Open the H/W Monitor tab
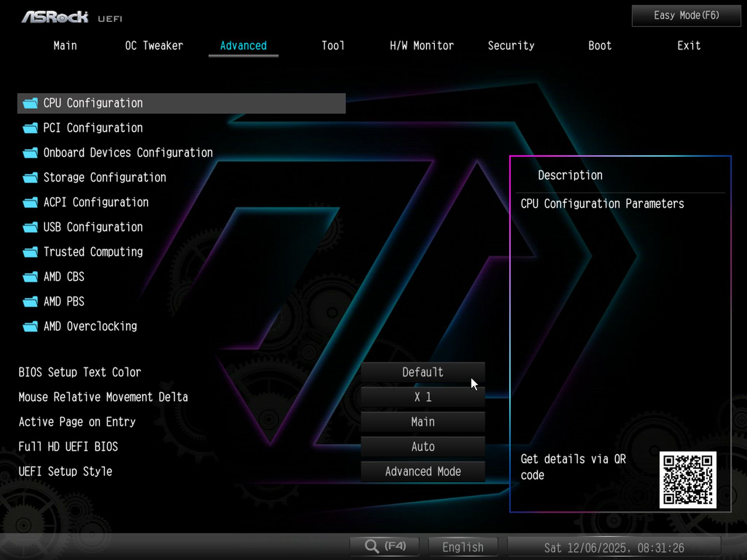This screenshot has width=747, height=560. tap(422, 45)
